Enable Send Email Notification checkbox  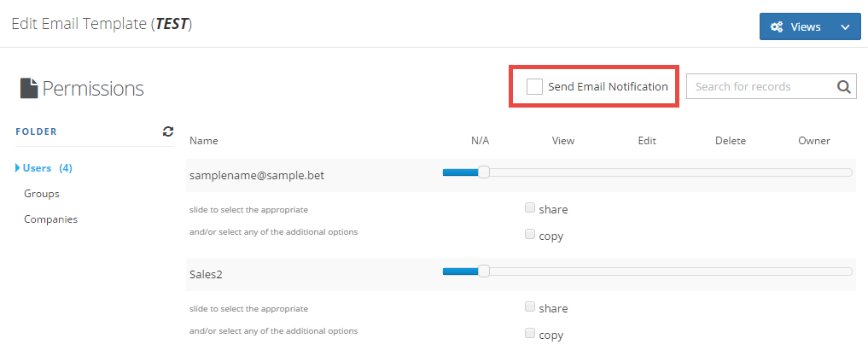pyautogui.click(x=534, y=86)
